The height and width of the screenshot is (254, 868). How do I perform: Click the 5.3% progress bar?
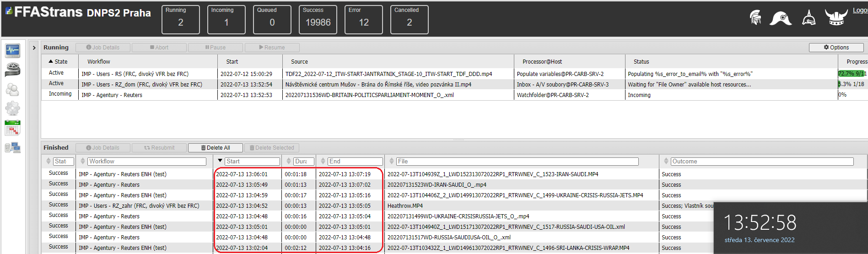852,84
